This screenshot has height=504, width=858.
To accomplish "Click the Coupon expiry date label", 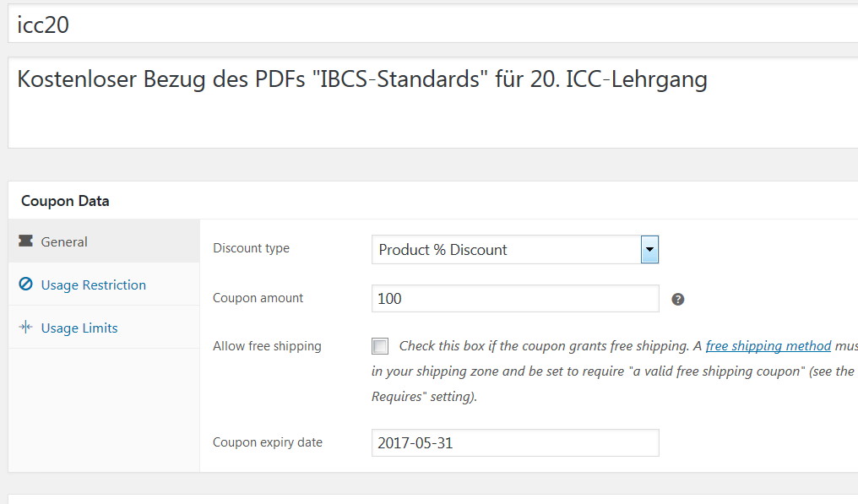I will [268, 442].
